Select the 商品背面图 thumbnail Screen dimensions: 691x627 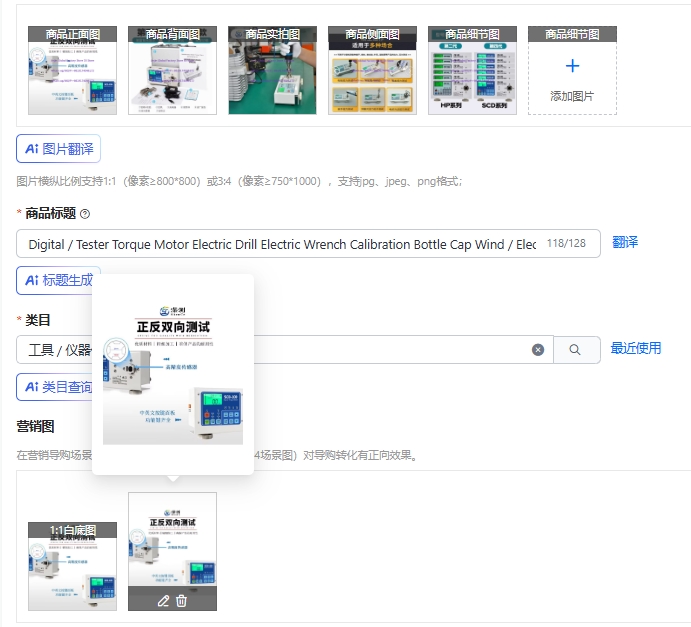(172, 70)
